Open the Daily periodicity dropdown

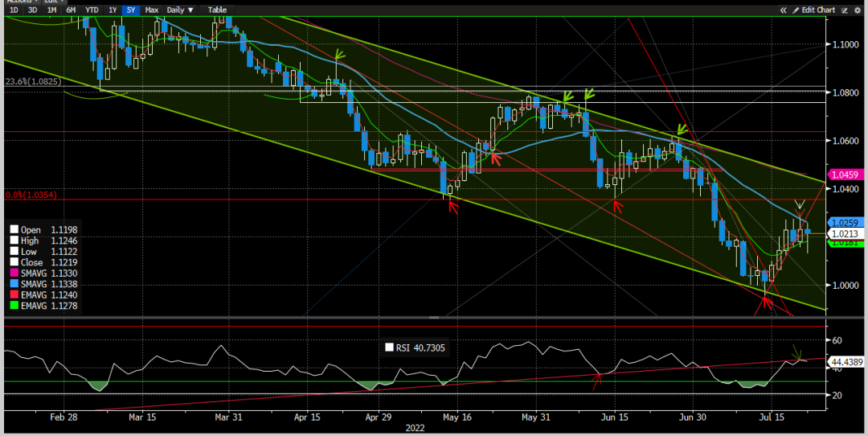(x=181, y=10)
